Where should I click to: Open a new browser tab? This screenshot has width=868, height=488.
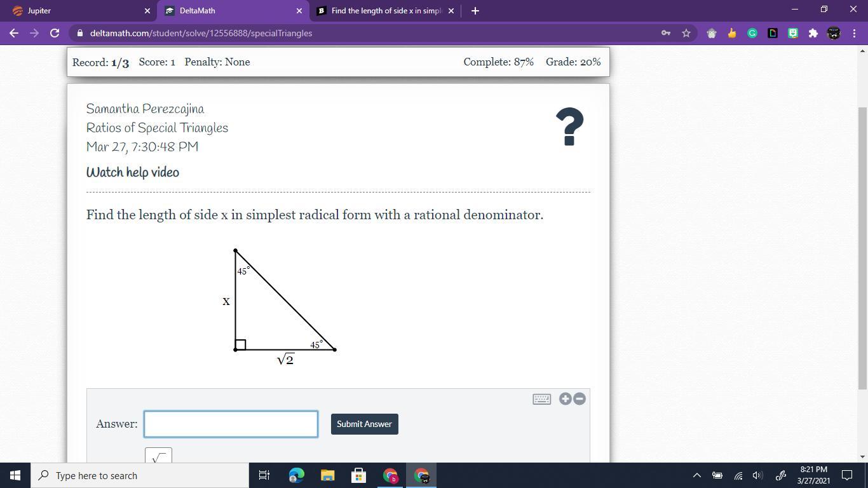475,11
